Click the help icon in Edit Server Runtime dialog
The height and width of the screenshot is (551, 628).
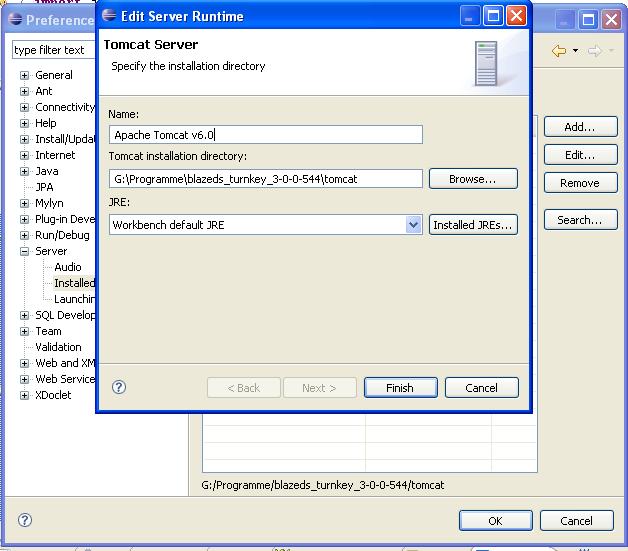[119, 387]
